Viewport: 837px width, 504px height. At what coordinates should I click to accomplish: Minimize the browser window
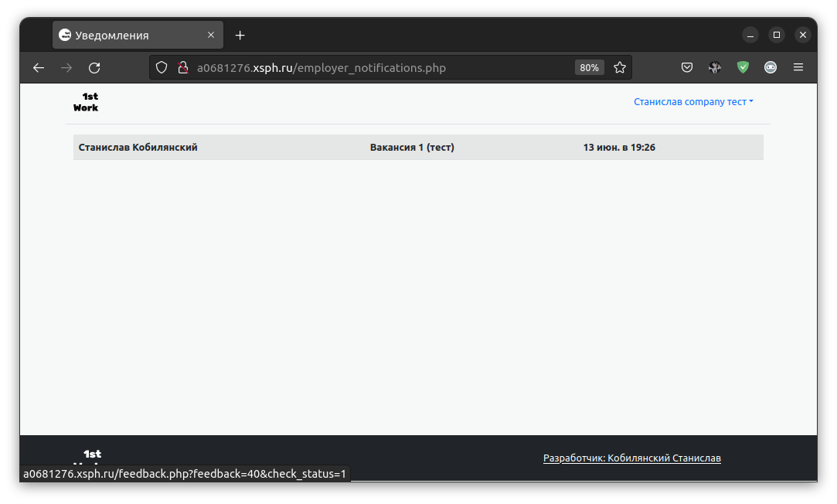pyautogui.click(x=750, y=36)
